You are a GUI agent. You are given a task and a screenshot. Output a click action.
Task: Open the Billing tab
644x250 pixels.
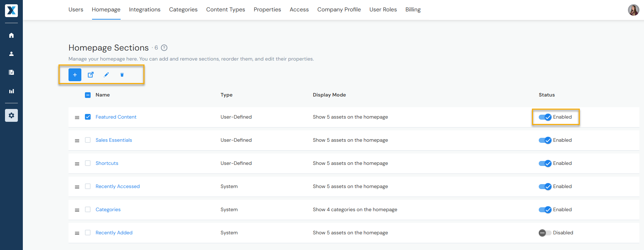413,10
